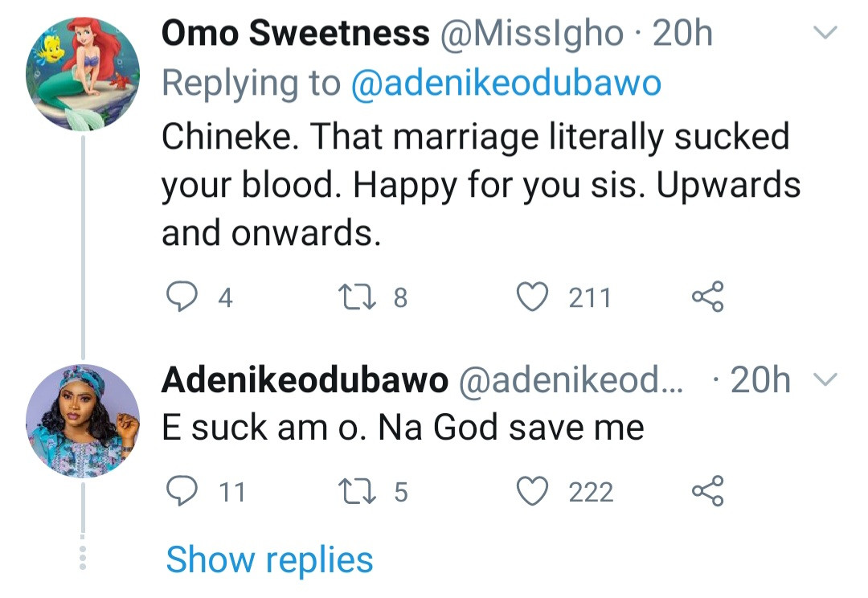Open the options chevron on Omo Sweetness's tweet
868x598 pixels.
[x=826, y=33]
